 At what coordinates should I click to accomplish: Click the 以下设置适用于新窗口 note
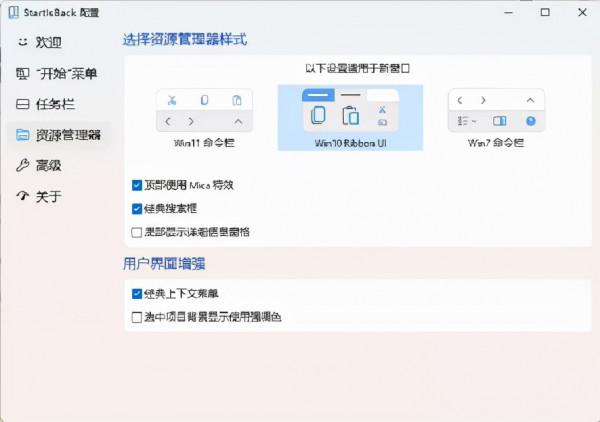click(x=357, y=68)
